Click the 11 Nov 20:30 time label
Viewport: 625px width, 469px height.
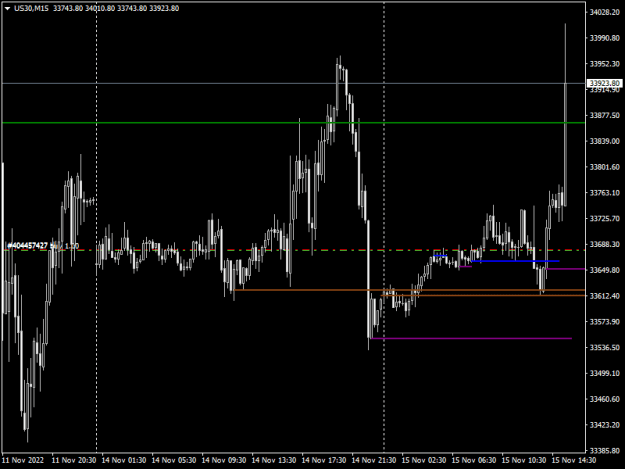74,460
